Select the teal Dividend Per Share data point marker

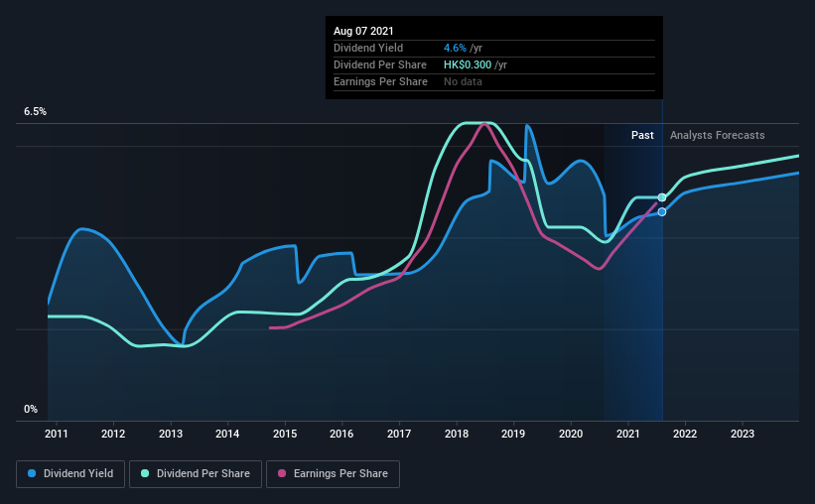pyautogui.click(x=662, y=197)
